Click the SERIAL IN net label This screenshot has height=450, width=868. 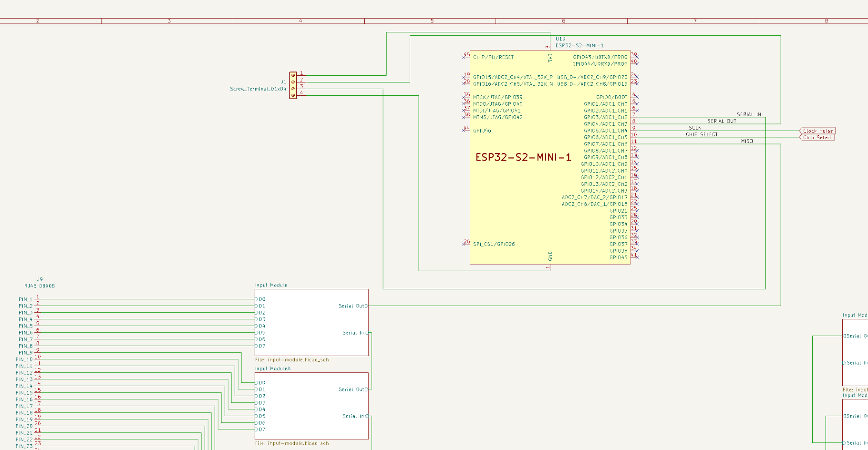tap(749, 114)
